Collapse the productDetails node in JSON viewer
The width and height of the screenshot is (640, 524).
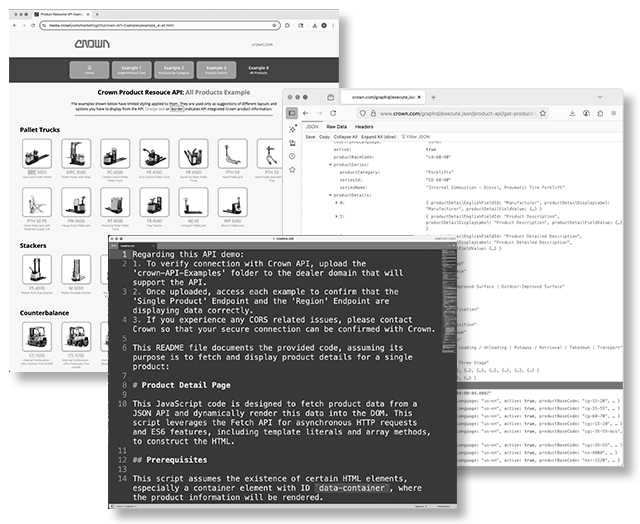[330, 195]
